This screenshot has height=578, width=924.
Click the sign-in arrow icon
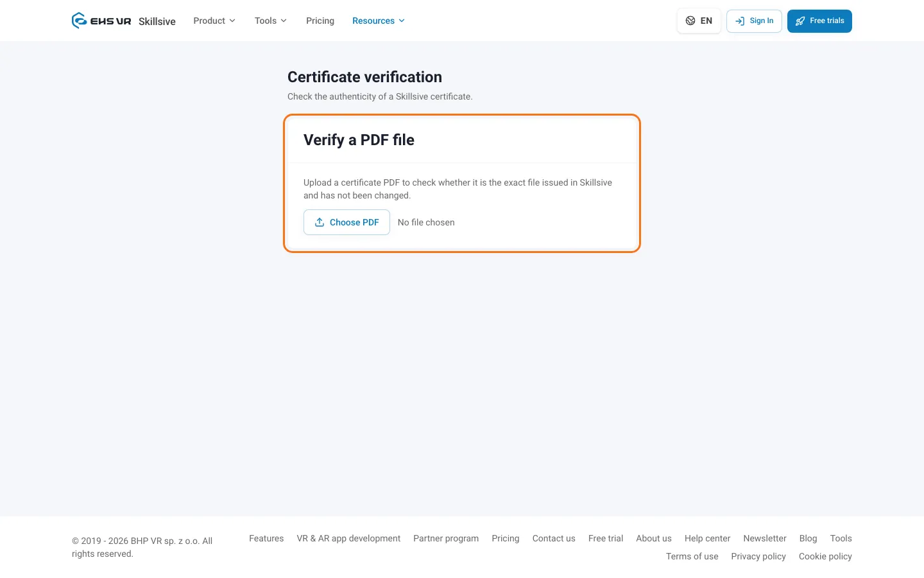click(x=740, y=21)
